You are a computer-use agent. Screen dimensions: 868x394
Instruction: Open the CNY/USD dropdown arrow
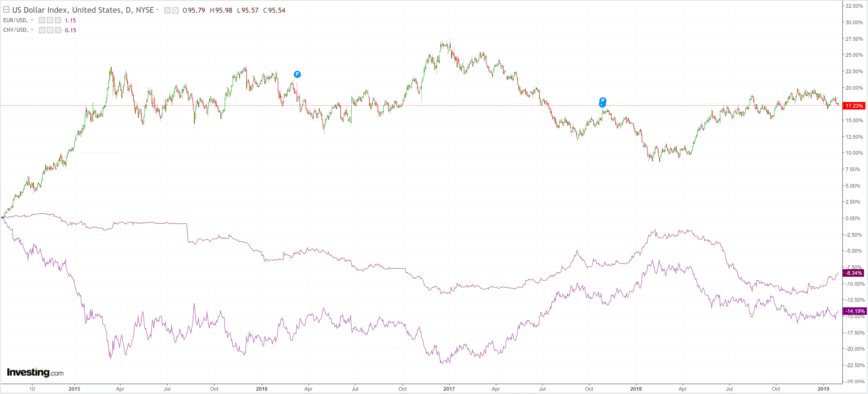[x=32, y=30]
